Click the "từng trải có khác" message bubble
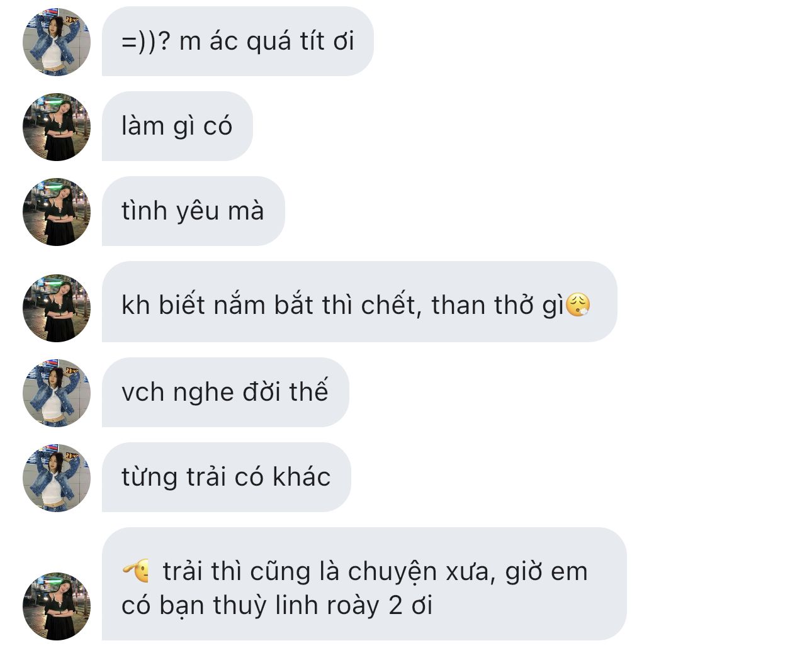 point(226,477)
